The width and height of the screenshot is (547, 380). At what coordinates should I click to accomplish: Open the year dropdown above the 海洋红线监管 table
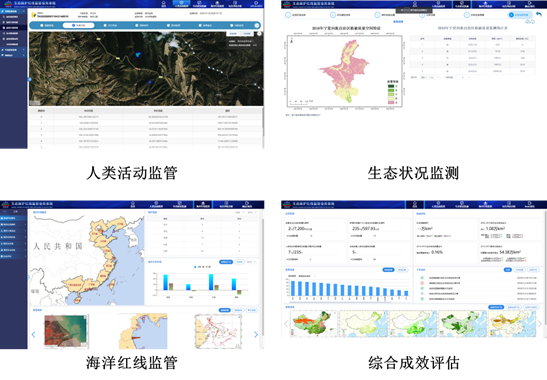[238, 212]
